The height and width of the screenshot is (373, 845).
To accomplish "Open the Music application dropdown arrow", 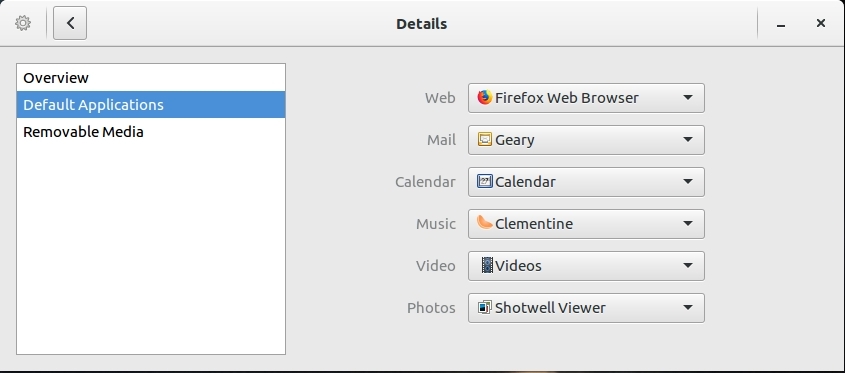I will point(688,224).
